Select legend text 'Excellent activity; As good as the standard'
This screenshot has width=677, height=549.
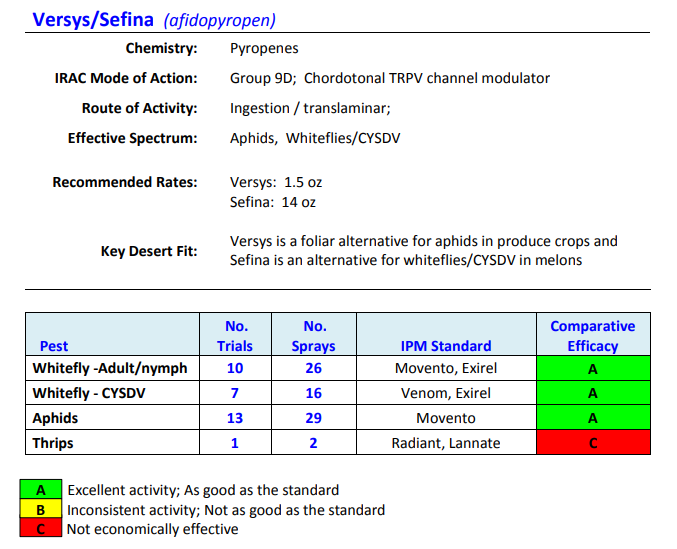coord(203,490)
